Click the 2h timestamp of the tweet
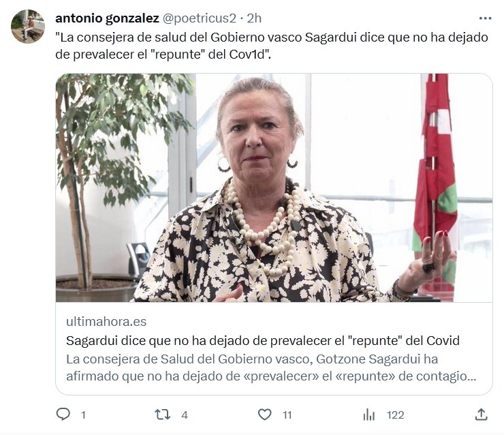Image resolution: width=504 pixels, height=435 pixels. coord(254,18)
